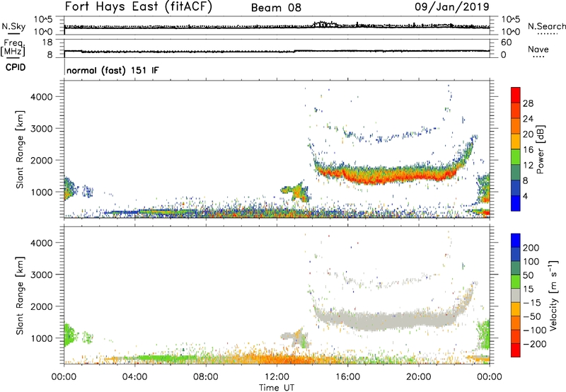Click the "normal (fast) 151 IF" mode text
This screenshot has height=392, width=566.
coord(112,70)
